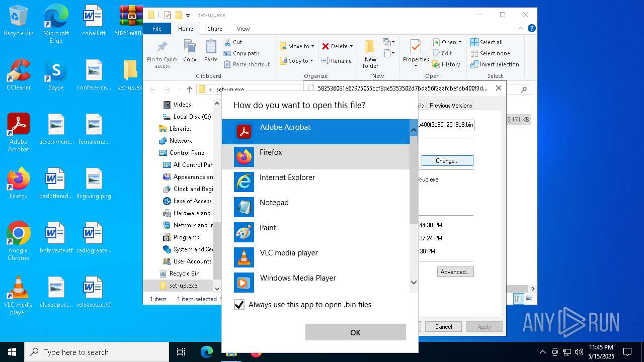This screenshot has height=362, width=644.
Task: Select the llcgiving.png desktop file
Action: pyautogui.click(x=94, y=184)
